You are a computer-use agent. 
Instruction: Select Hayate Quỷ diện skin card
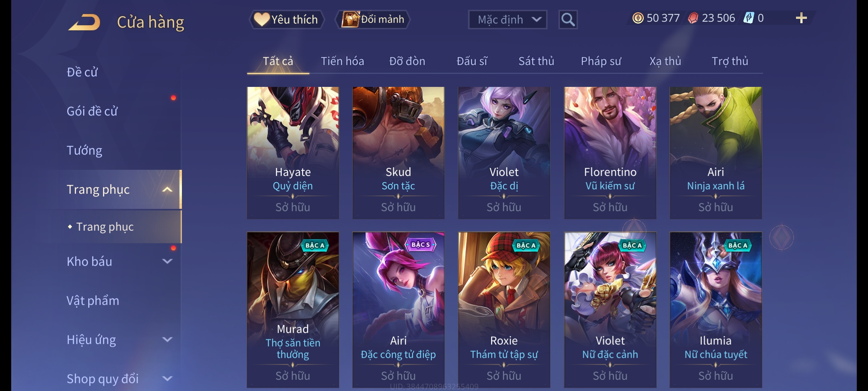[293, 153]
